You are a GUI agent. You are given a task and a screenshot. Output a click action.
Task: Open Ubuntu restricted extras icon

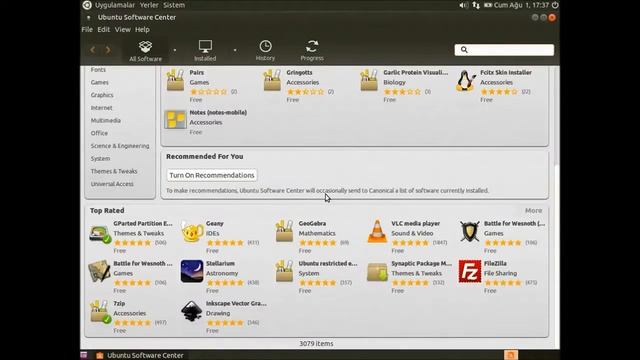284,271
